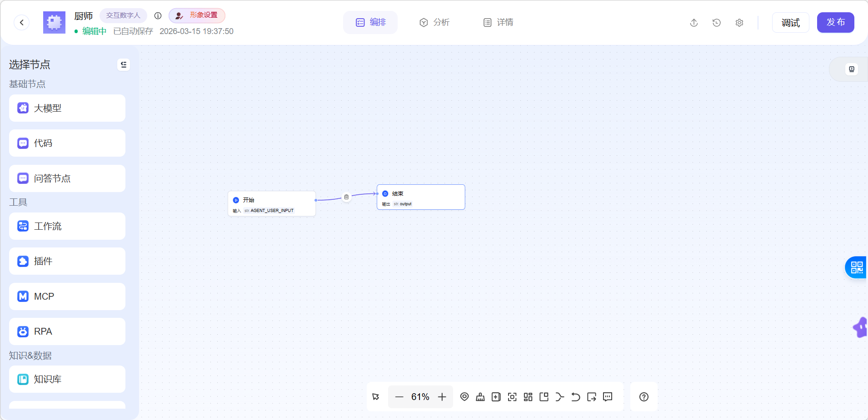Zoom in with the plus button
868x420 pixels.
(442, 397)
